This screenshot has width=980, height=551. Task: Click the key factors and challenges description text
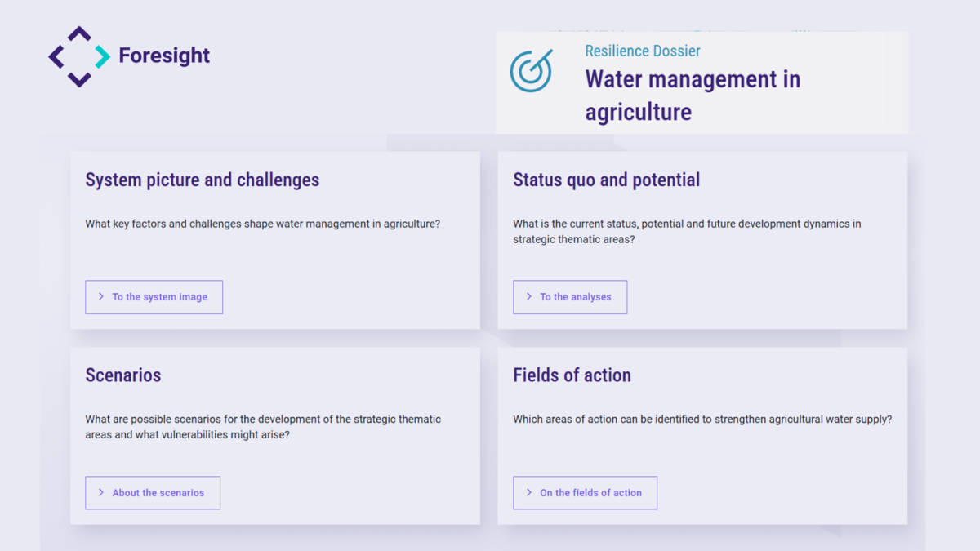(262, 224)
